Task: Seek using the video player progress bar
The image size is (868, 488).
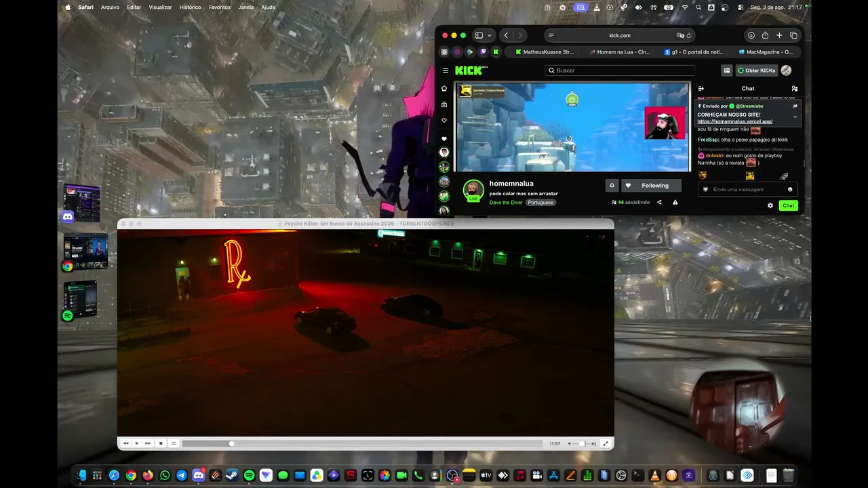Action: (362, 443)
